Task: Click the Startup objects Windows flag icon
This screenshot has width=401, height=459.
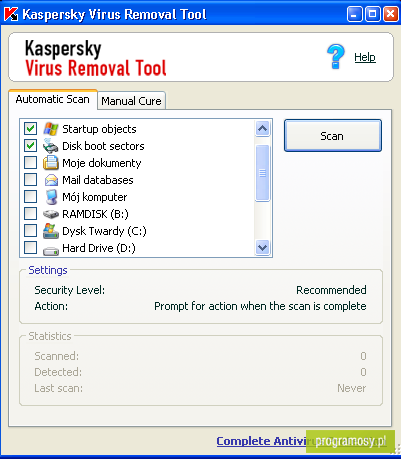Action: click(51, 129)
